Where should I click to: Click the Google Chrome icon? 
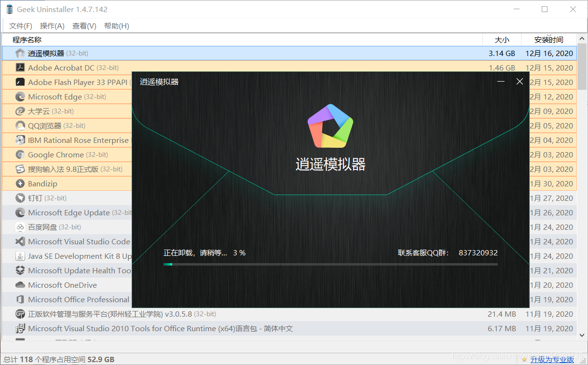(x=20, y=154)
